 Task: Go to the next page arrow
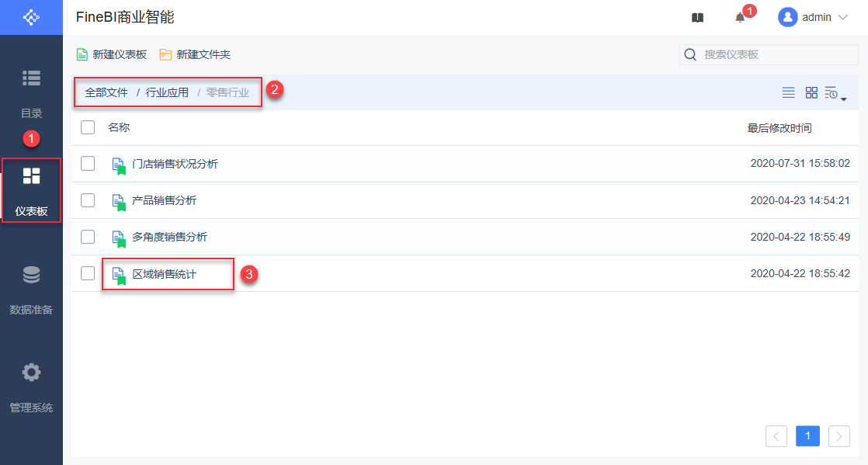point(839,436)
